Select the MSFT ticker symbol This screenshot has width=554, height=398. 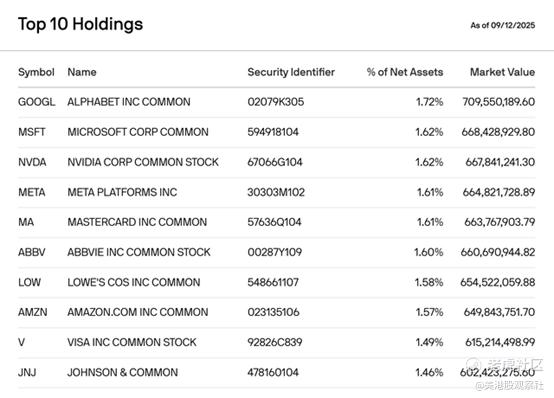pyautogui.click(x=31, y=132)
